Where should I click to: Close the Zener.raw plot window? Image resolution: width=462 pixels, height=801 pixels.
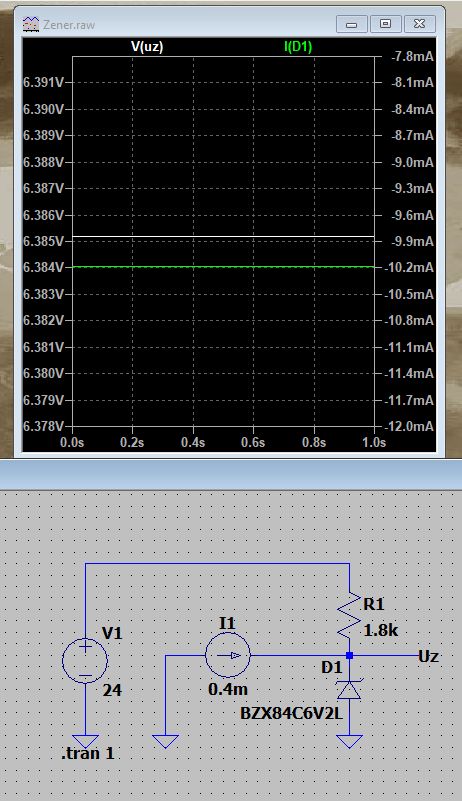(x=420, y=24)
